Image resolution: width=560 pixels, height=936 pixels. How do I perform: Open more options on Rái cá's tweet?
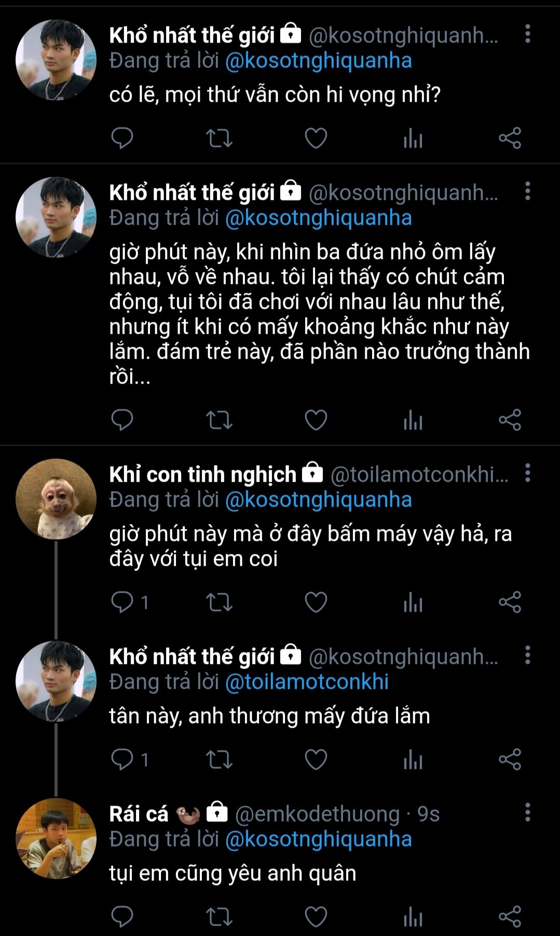pos(527,812)
